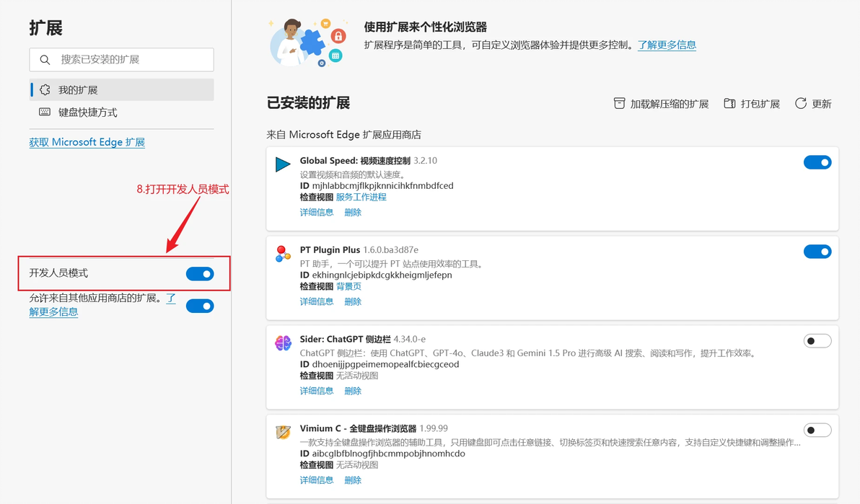The width and height of the screenshot is (860, 504).
Task: Click the Global Speed play-arrow icon
Action: (x=283, y=164)
